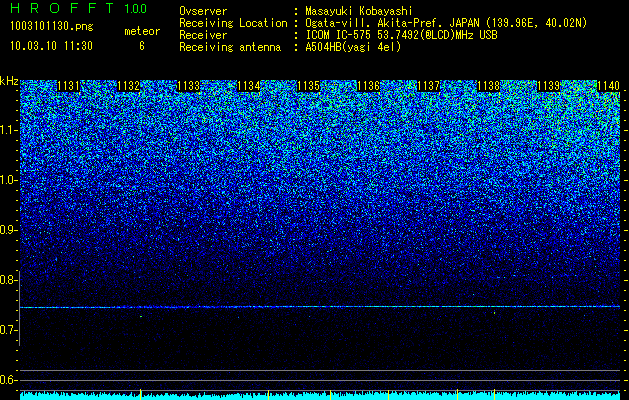Click the 0.9 frequency axis label
This screenshot has width=629, height=400.
9,230
